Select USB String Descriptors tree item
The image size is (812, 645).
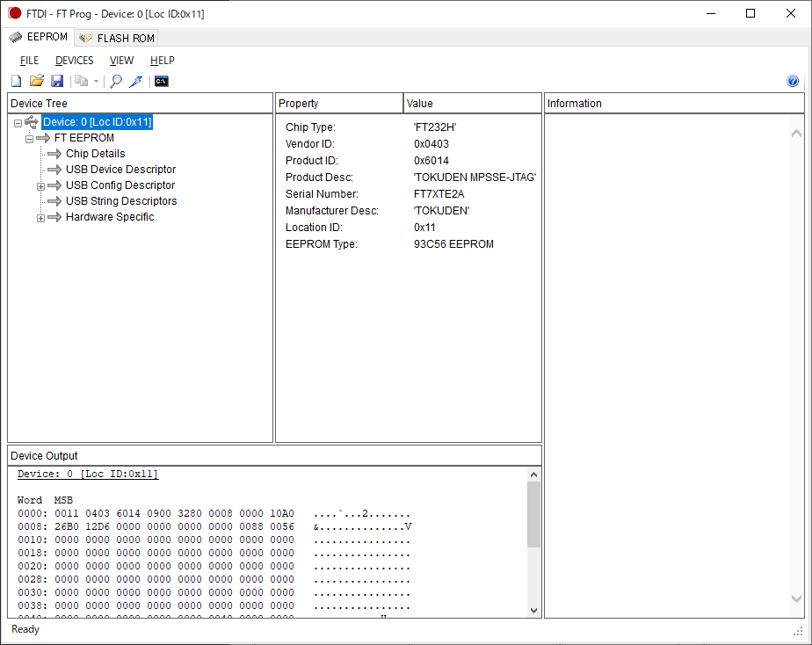click(120, 201)
